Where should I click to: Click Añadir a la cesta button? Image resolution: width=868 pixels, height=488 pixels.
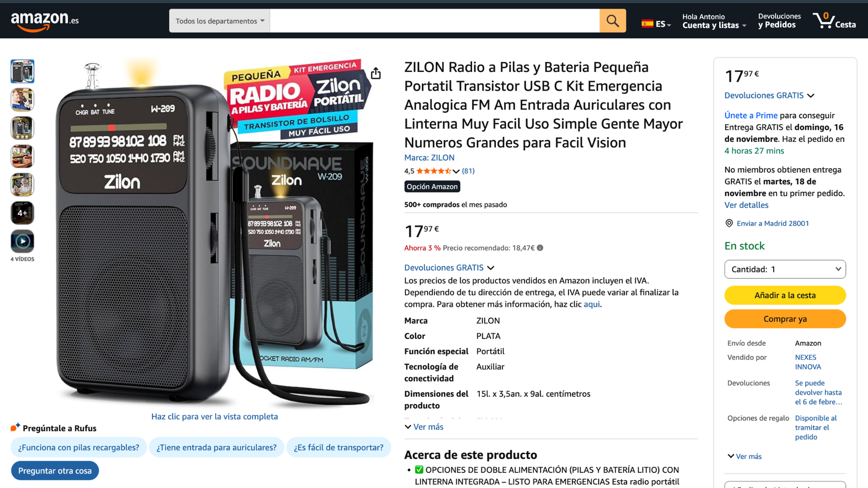[x=785, y=295]
